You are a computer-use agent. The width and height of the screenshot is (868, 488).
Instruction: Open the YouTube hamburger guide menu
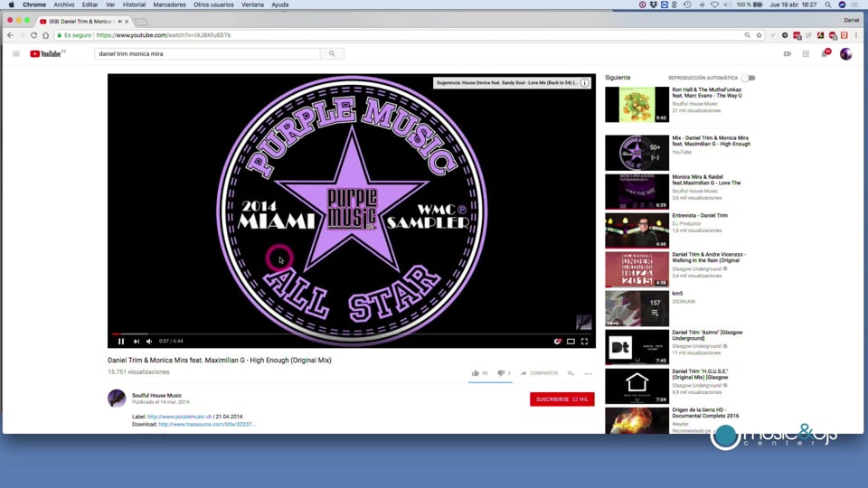point(16,53)
